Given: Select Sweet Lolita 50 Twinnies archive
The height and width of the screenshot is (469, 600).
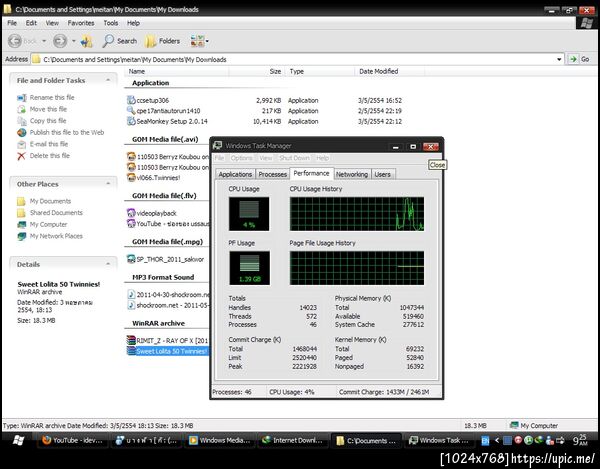Looking at the screenshot, I should (x=168, y=351).
